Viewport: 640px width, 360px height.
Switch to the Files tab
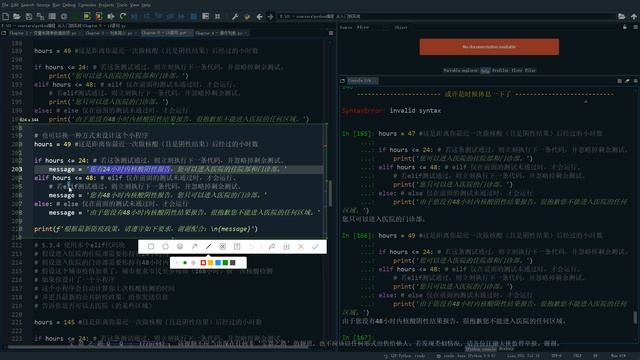coord(530,70)
